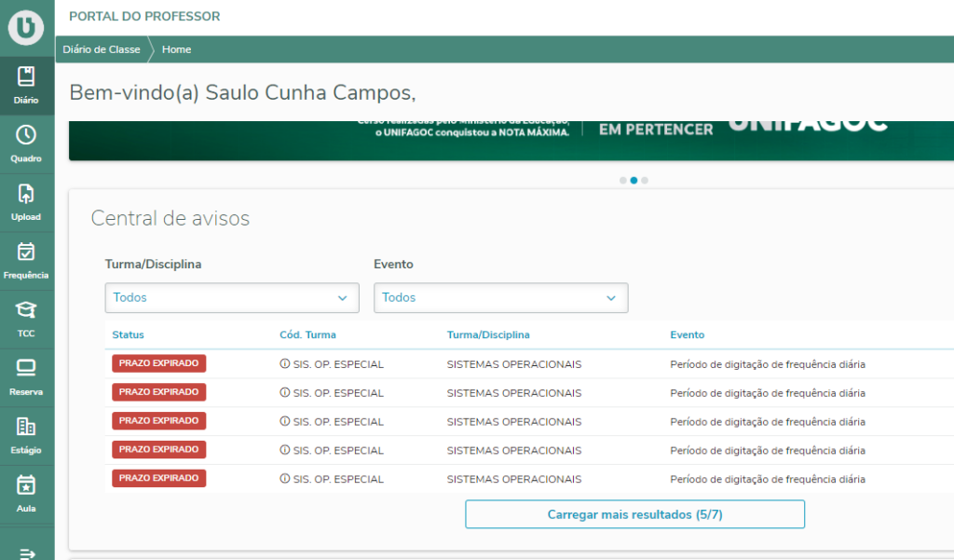
Task: Click info icon in first SIS. OP. ESPECIAL row
Action: [285, 364]
